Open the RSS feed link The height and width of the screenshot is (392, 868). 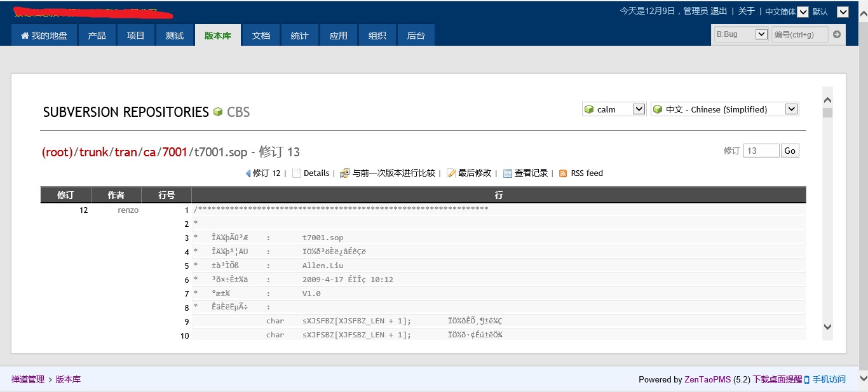point(587,173)
